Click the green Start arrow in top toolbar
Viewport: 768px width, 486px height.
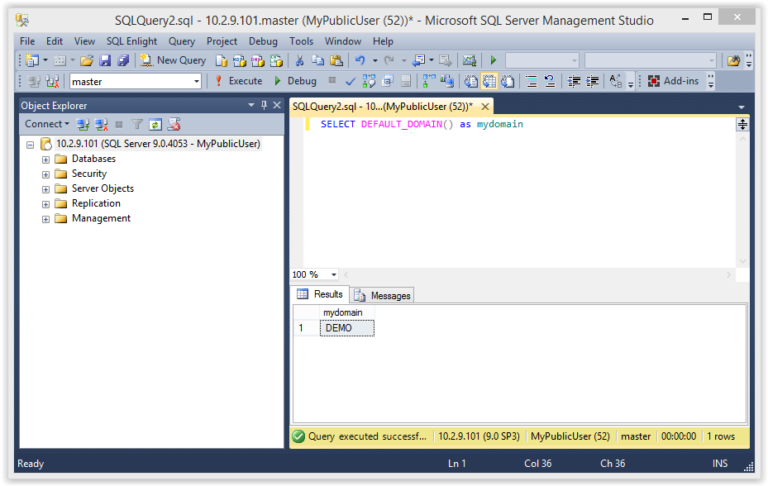493,60
